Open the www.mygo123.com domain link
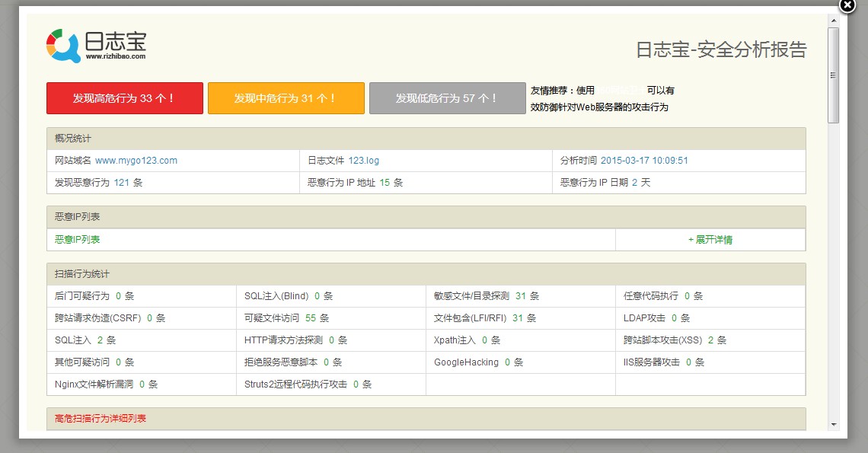The image size is (868, 453). click(136, 161)
